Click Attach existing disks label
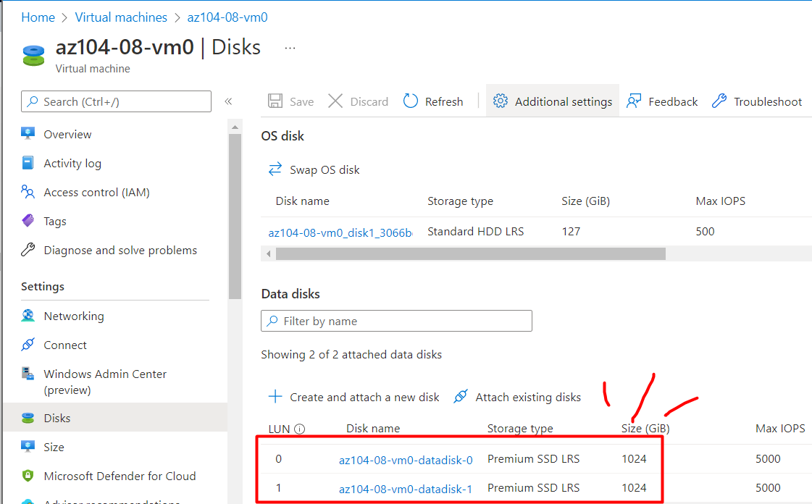The height and width of the screenshot is (504, 812). 528,397
